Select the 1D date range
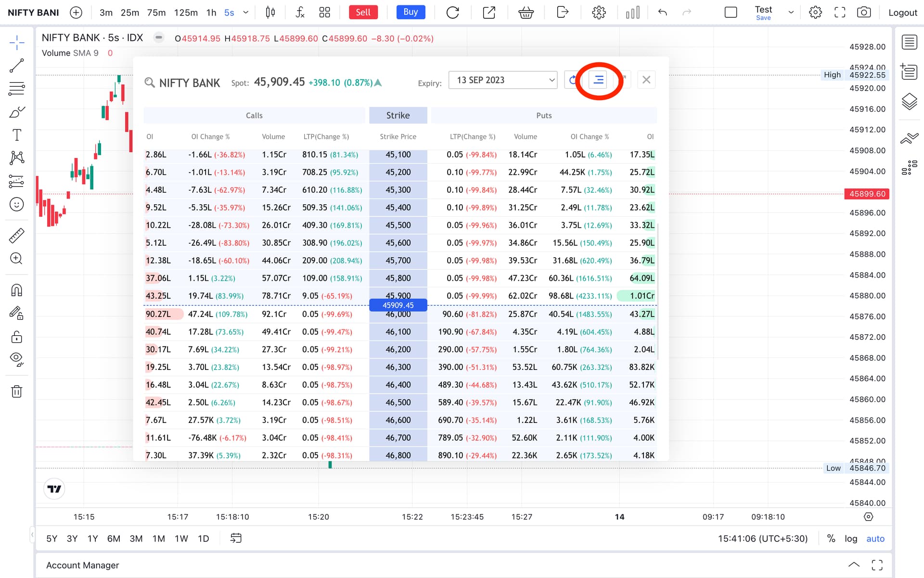The width and height of the screenshot is (924, 578). 204,539
